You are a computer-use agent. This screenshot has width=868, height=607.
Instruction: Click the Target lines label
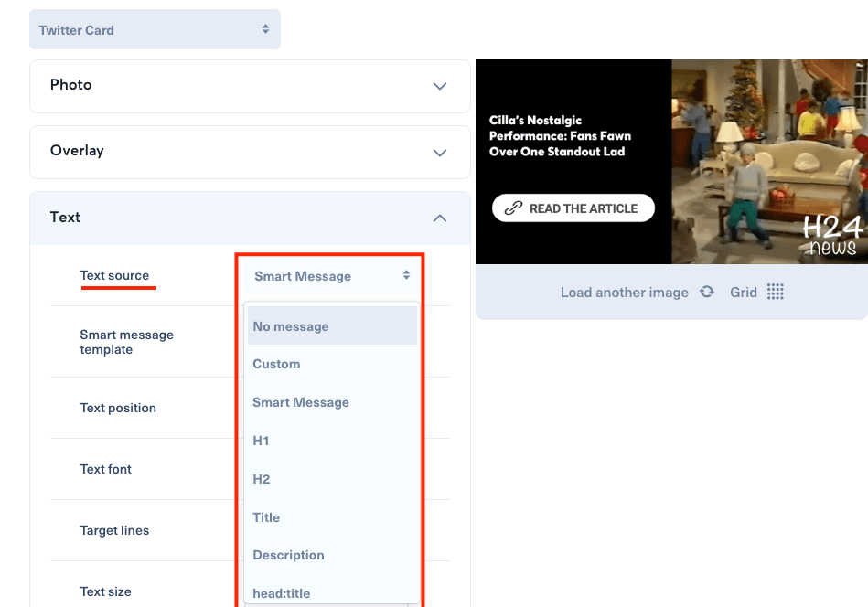(x=114, y=530)
